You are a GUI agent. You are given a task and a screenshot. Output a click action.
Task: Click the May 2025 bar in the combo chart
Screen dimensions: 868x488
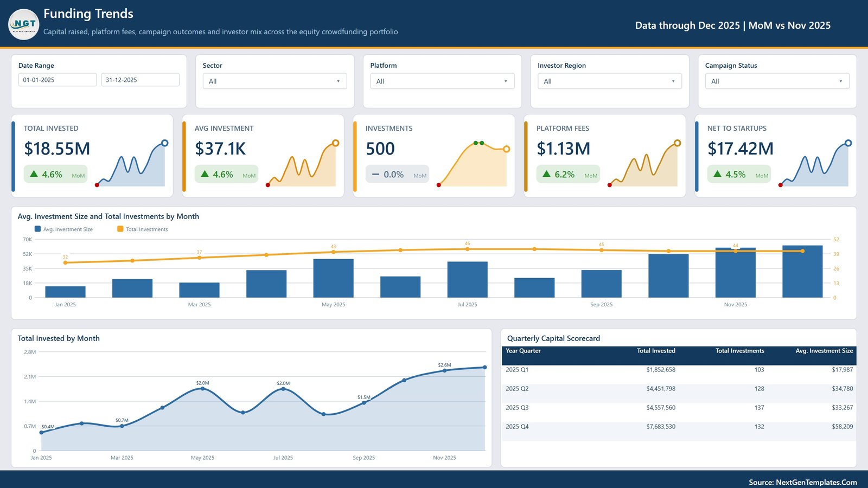333,278
